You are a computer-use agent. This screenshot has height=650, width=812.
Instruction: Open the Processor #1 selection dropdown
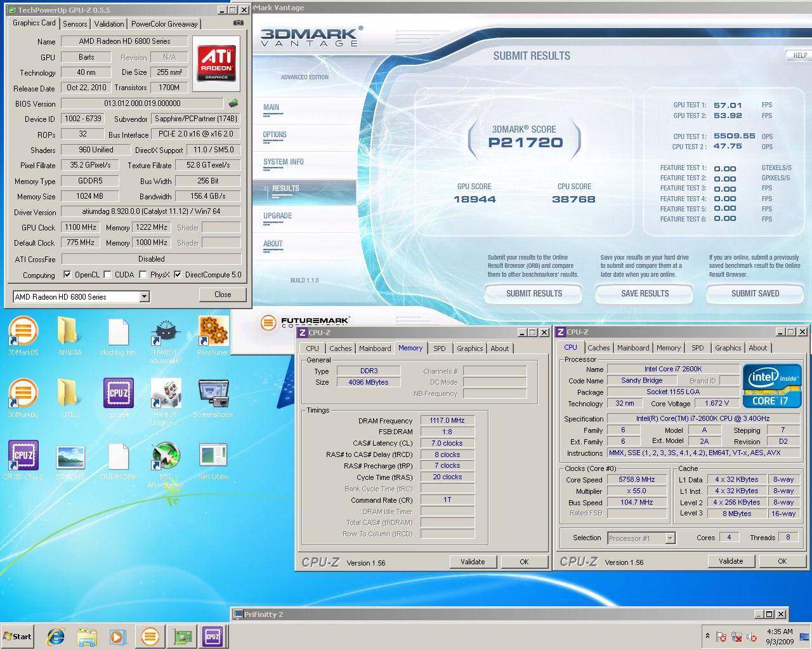click(x=670, y=538)
